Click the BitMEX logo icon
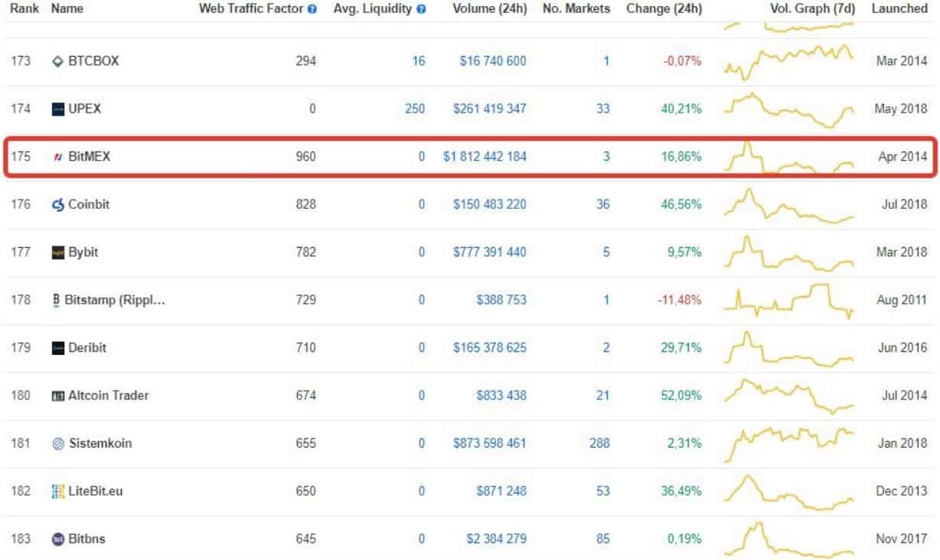Image resolution: width=940 pixels, height=560 pixels. [x=57, y=157]
